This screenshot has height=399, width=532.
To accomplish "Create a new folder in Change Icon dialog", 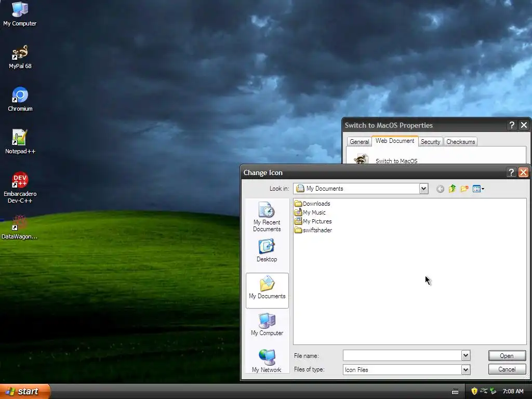I will pos(464,189).
